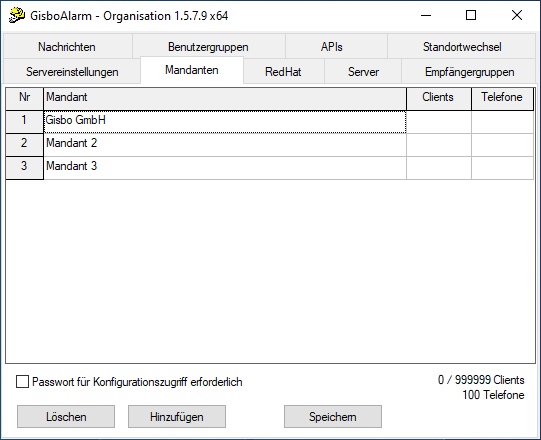This screenshot has width=541, height=440.
Task: Maximize the GisboAlarm window
Action: pyautogui.click(x=471, y=15)
